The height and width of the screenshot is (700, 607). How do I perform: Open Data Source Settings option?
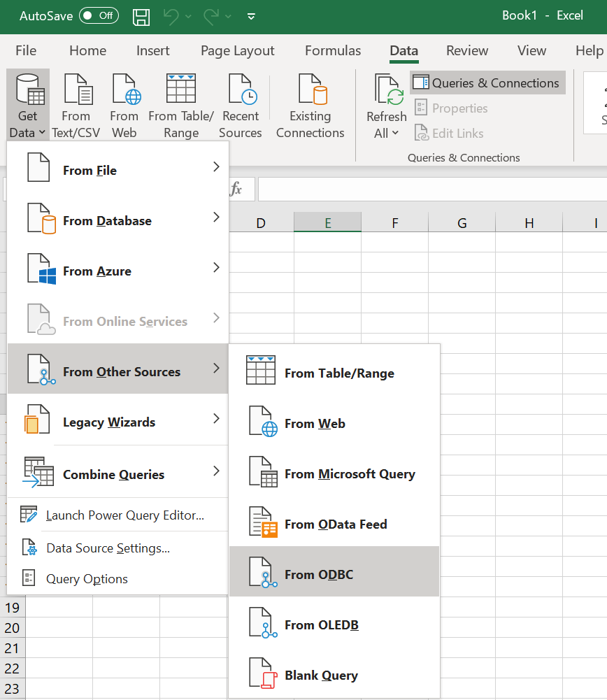(x=117, y=548)
